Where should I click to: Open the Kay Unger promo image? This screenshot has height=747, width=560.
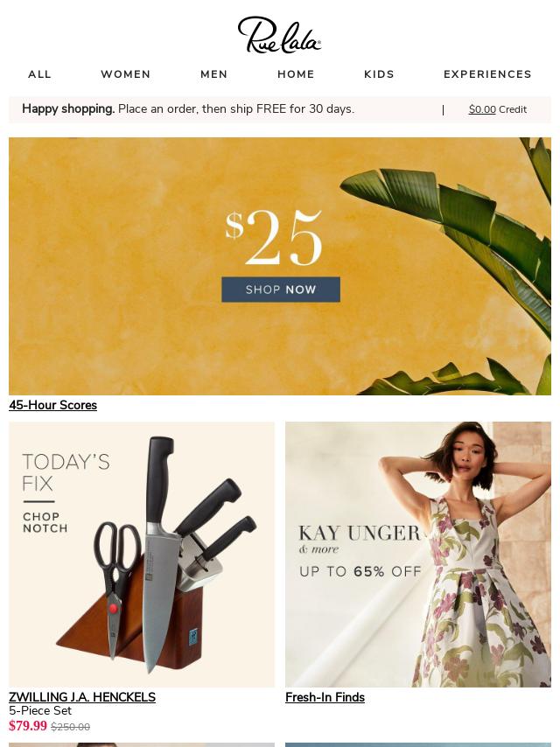[x=418, y=554]
